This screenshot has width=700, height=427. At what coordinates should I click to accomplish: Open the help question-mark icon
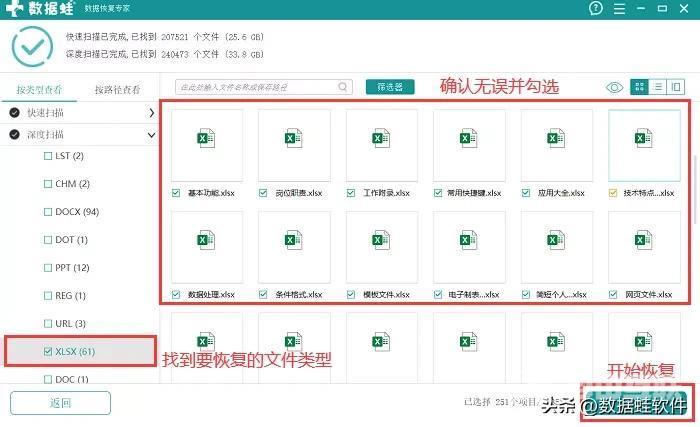coord(596,8)
